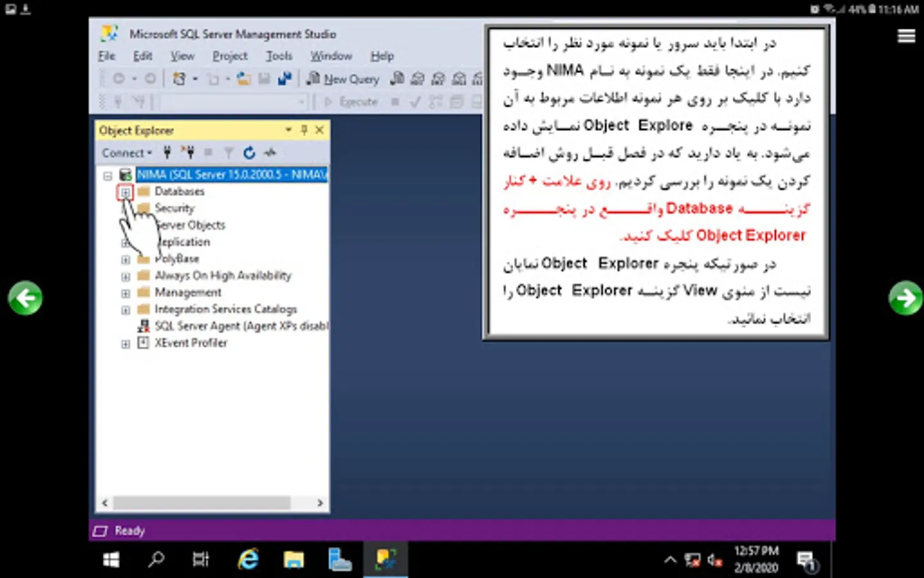Click the Open File folder icon
This screenshot has width=924, height=578.
pos(244,78)
